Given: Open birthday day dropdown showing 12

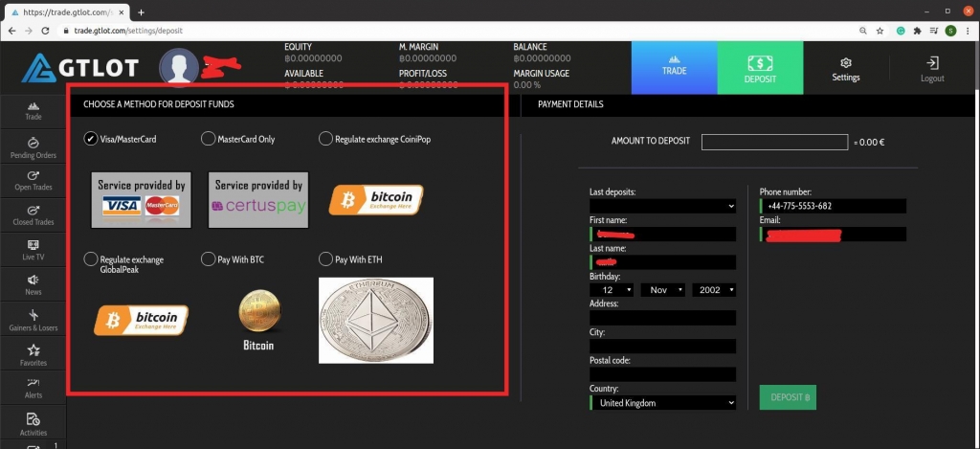Looking at the screenshot, I should [612, 290].
